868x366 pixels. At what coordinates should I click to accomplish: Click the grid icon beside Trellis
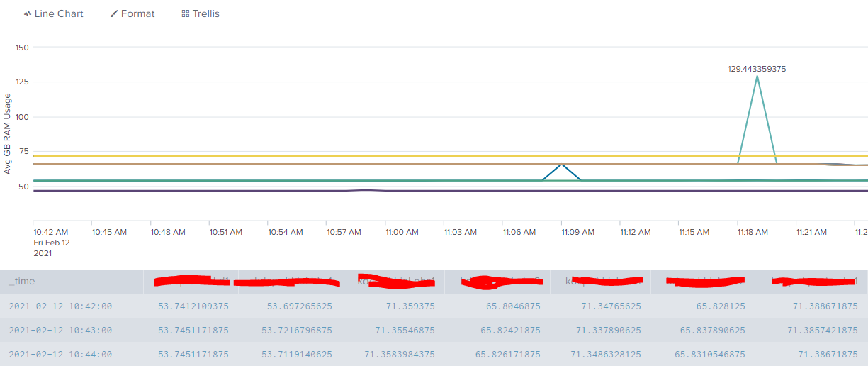tap(186, 13)
